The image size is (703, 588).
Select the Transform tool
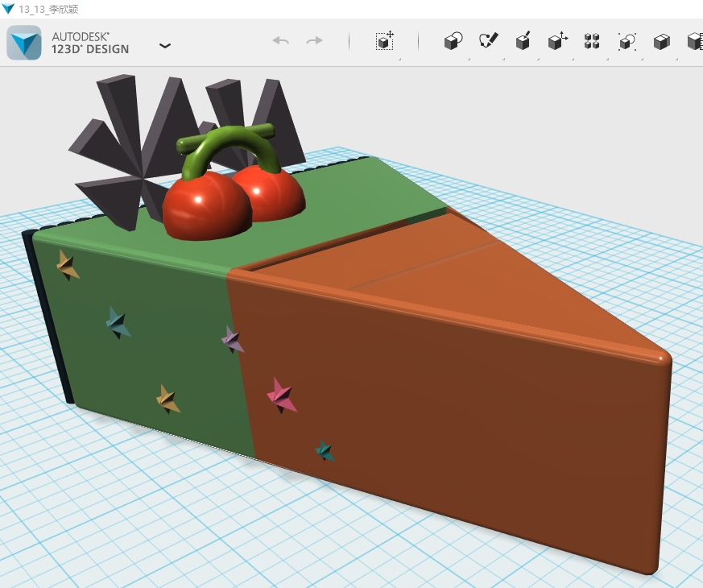click(x=385, y=41)
